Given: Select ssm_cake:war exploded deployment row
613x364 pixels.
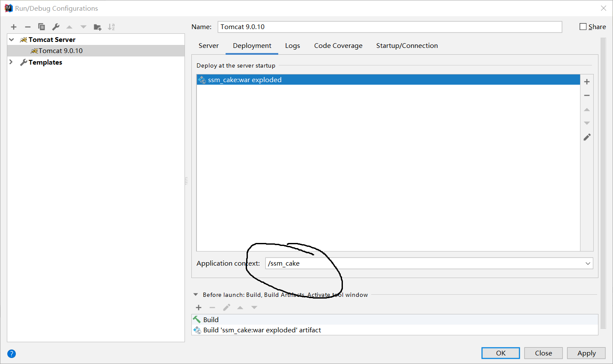Looking at the screenshot, I should click(x=388, y=80).
